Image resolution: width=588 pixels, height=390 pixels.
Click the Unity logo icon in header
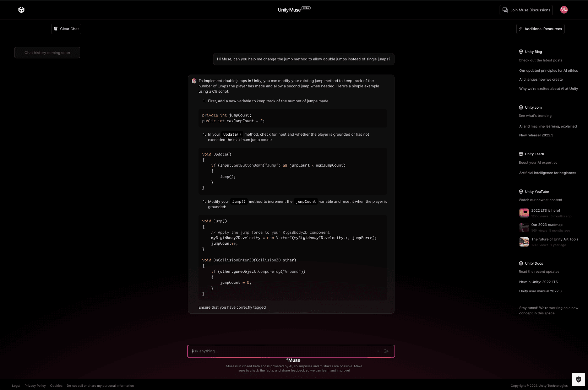click(21, 10)
